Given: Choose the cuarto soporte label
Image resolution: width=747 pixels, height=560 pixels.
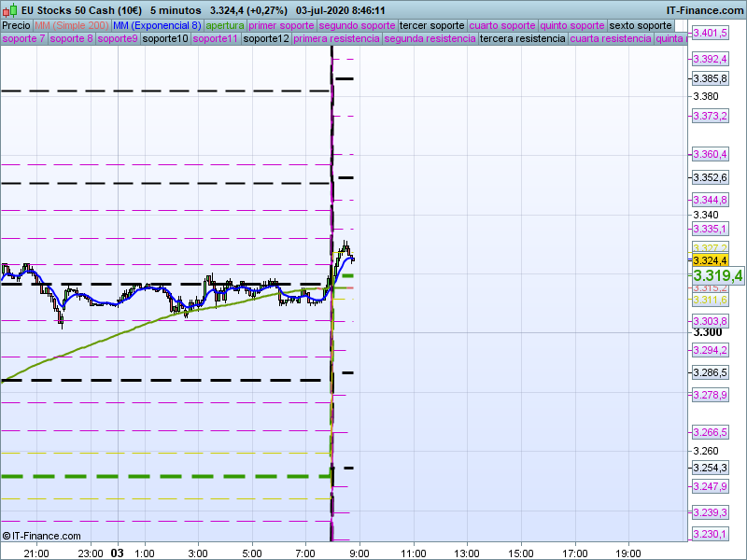Looking at the screenshot, I should (502, 25).
